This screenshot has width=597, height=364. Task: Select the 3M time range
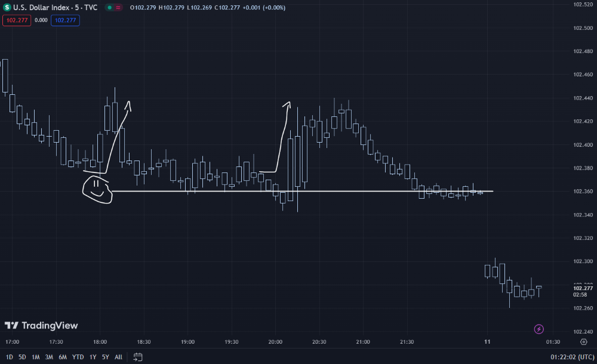[x=49, y=357]
